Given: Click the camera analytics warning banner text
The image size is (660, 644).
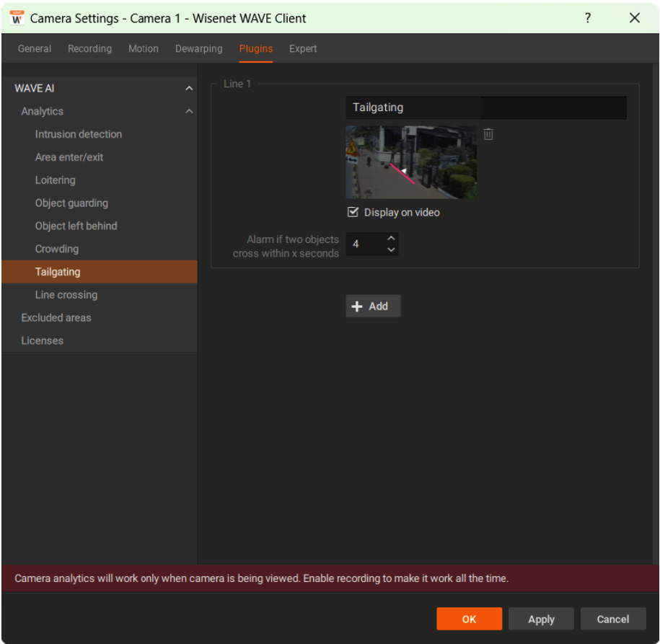Looking at the screenshot, I should [x=261, y=578].
